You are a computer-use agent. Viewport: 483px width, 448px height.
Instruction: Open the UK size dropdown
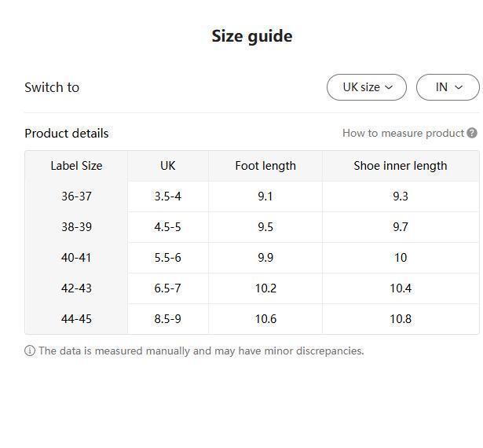click(367, 87)
